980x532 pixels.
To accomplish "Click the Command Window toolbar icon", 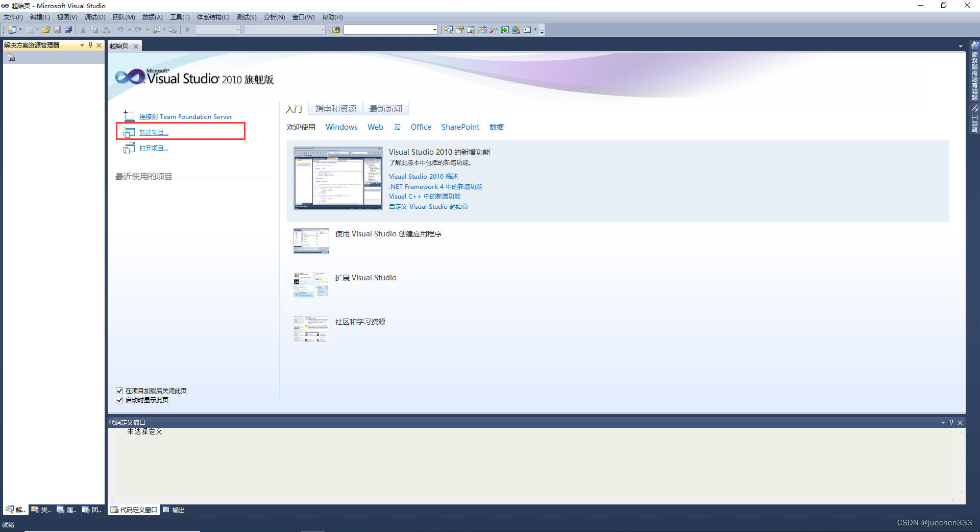I will (x=527, y=30).
